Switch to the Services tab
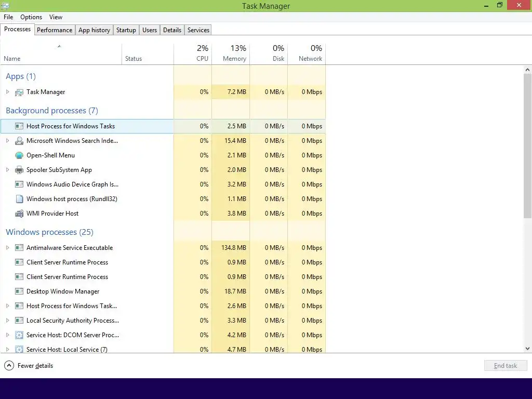The image size is (532, 399). point(198,30)
